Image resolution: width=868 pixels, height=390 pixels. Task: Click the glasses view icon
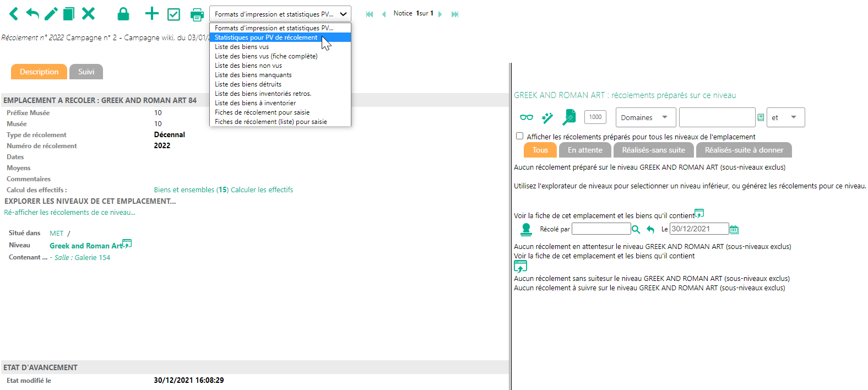click(x=526, y=117)
